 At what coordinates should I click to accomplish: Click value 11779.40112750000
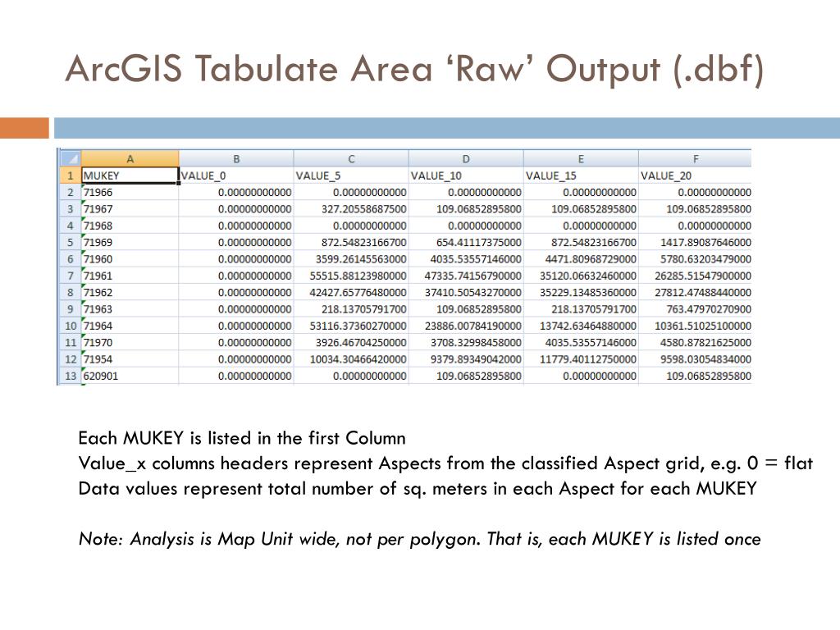[x=581, y=359]
